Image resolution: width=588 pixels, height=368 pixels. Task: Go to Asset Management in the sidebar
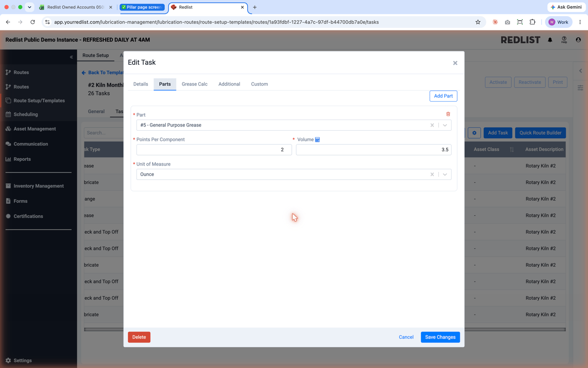(x=34, y=129)
